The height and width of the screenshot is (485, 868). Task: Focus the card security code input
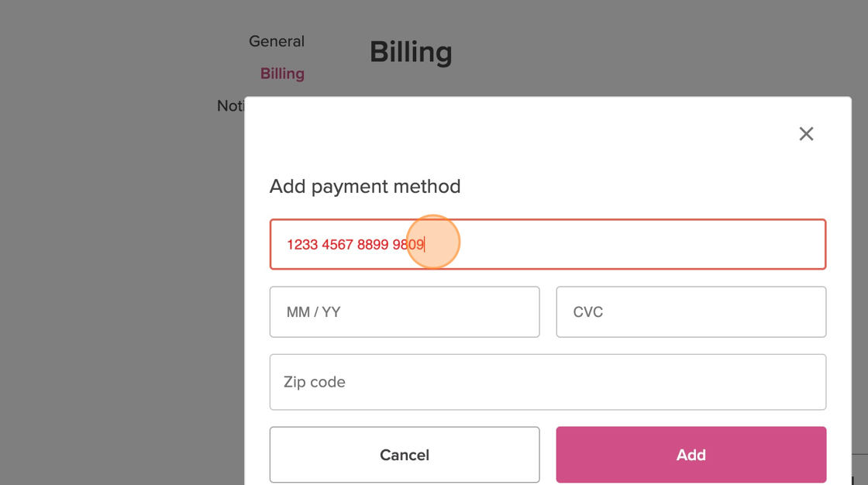click(x=691, y=312)
